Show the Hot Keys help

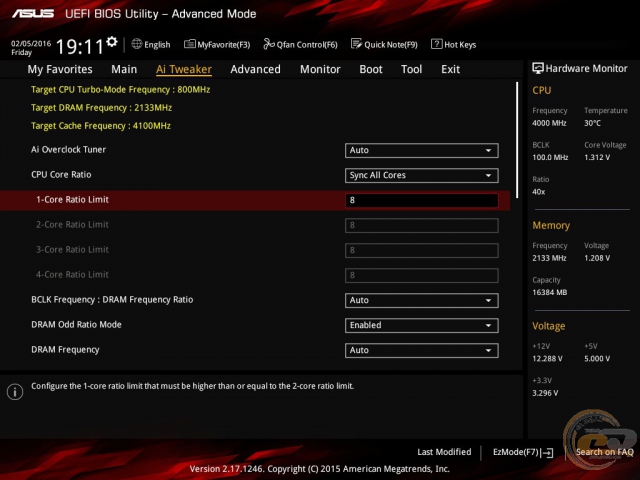453,44
